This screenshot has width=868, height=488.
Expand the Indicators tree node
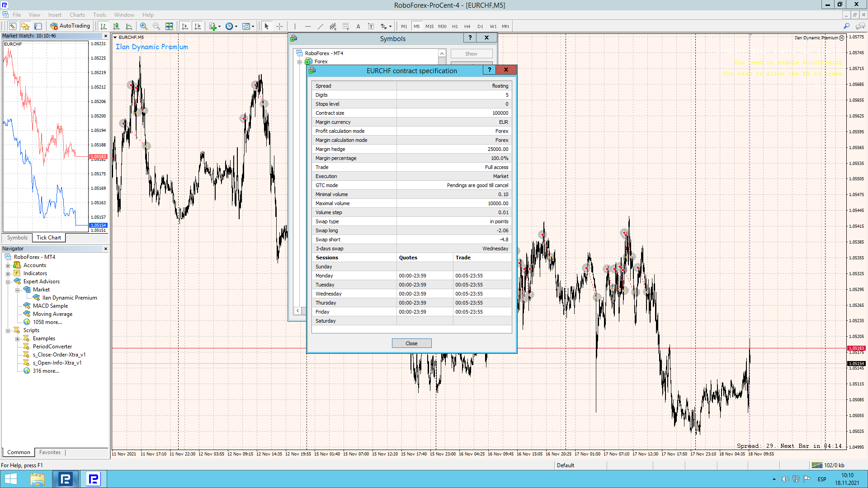click(x=8, y=273)
